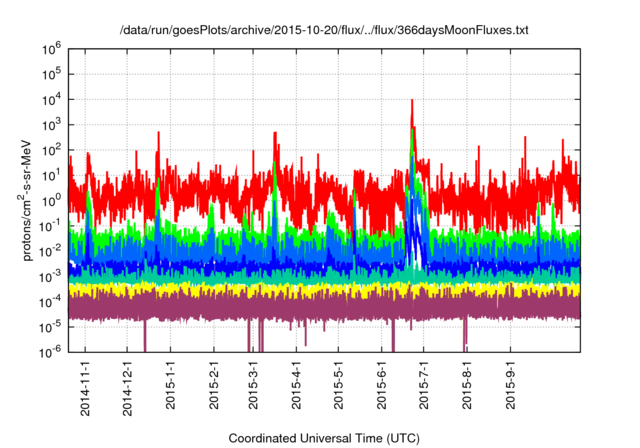
Task: Click the 10^1 y-axis tick label
Action: 51,175
